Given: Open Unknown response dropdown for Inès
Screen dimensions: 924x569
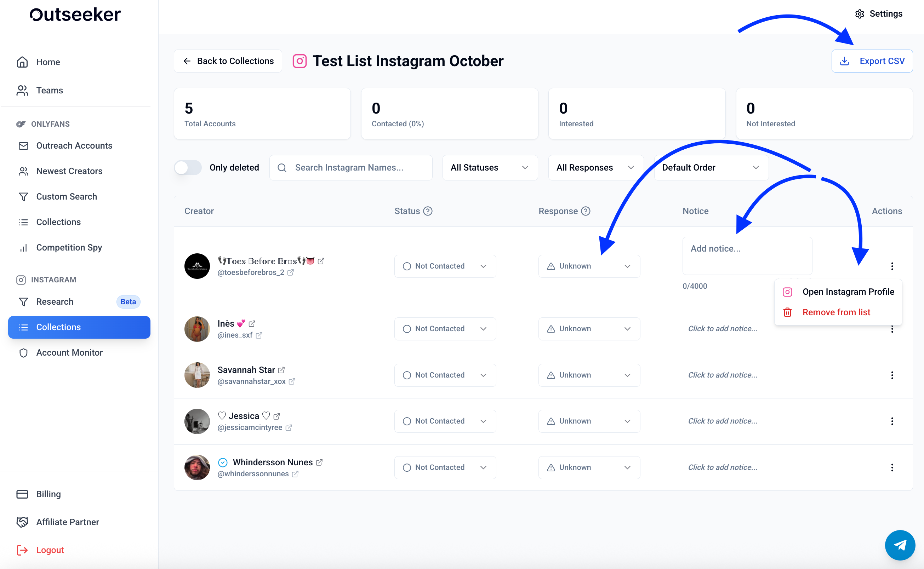Looking at the screenshot, I should click(589, 329).
